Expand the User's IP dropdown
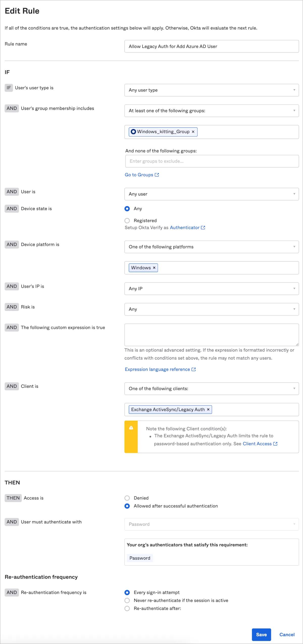Image resolution: width=303 pixels, height=644 pixels. tap(212, 289)
